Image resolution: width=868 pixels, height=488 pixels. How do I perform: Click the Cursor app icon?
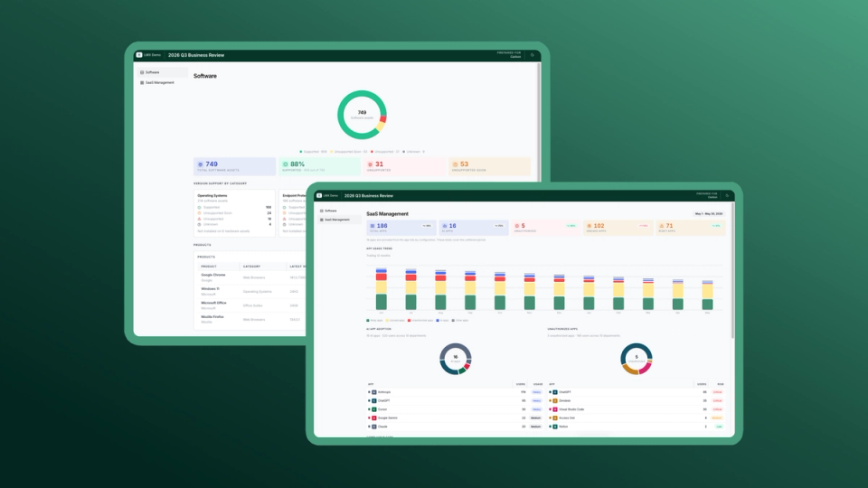[374, 409]
